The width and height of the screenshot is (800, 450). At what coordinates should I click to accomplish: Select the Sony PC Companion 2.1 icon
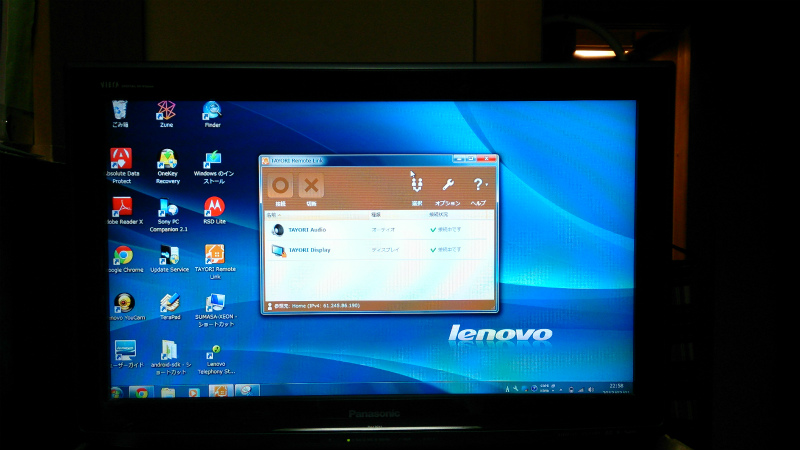click(x=168, y=215)
